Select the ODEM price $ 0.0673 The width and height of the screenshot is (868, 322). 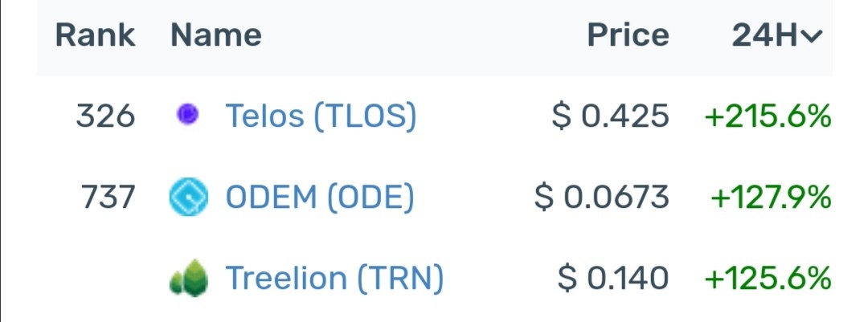point(602,198)
